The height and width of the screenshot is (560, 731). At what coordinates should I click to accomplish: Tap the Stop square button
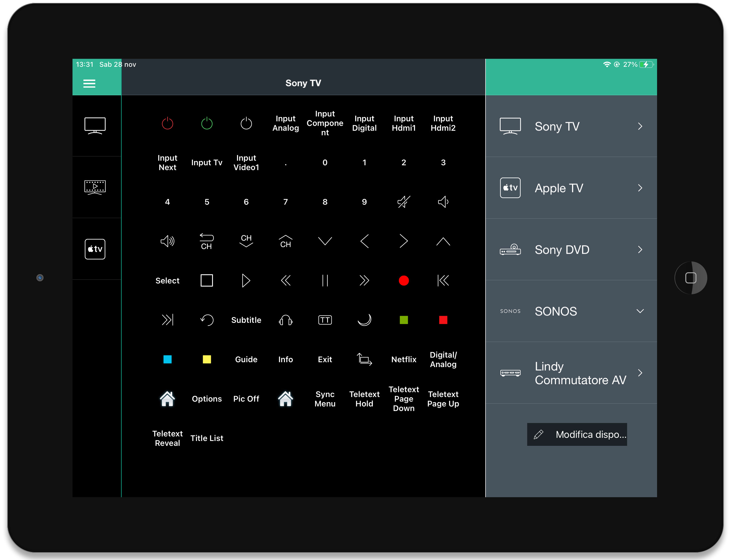207,281
